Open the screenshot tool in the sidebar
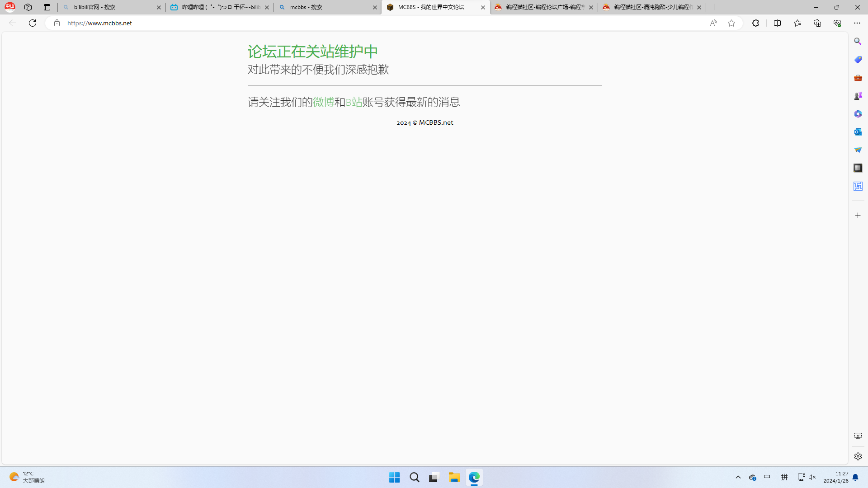Viewport: 868px width, 488px height. (858, 436)
